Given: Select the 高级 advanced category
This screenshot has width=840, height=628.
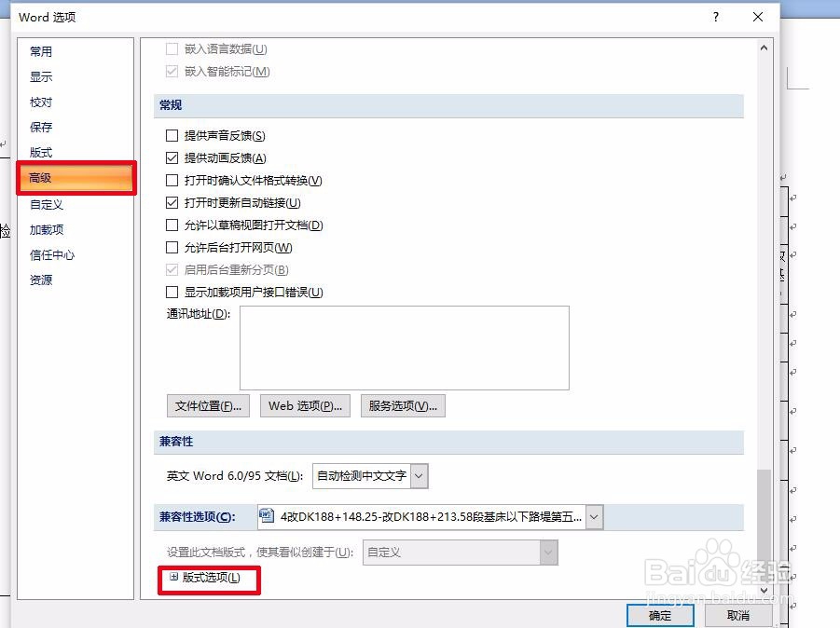Looking at the screenshot, I should [76, 178].
